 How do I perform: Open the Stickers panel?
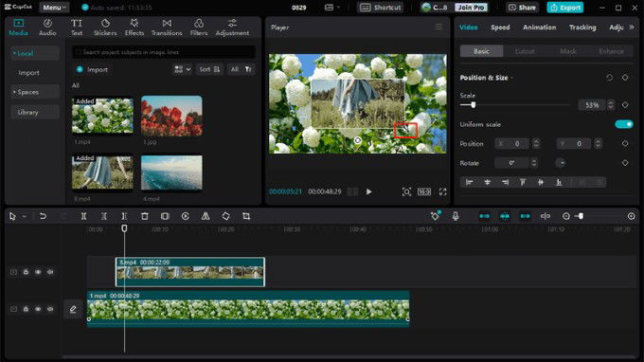(x=105, y=27)
